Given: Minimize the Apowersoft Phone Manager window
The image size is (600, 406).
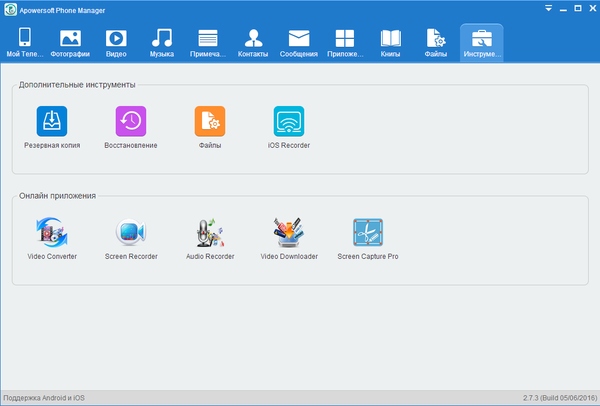Looking at the screenshot, I should pyautogui.click(x=562, y=7).
